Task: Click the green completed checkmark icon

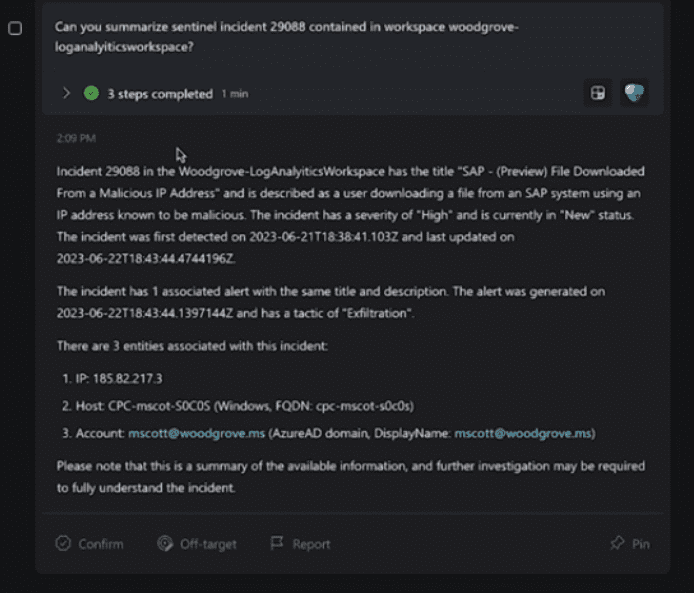Action: pos(92,93)
